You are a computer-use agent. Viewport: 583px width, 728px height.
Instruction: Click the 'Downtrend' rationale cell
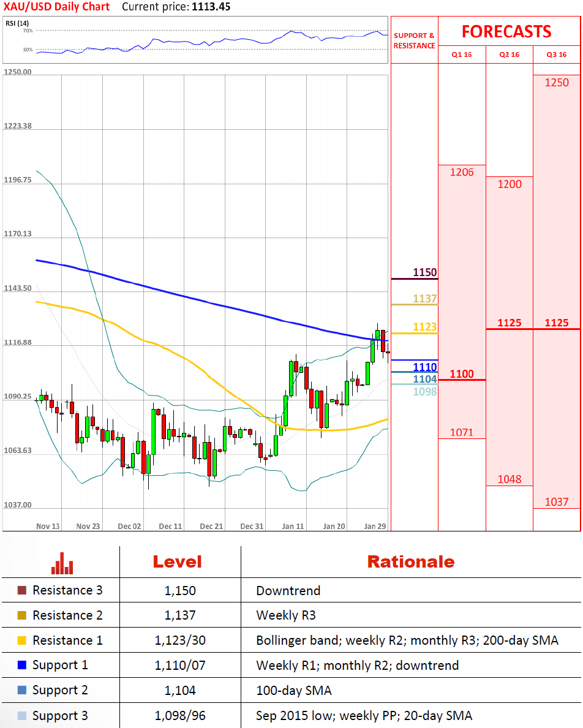pos(288,591)
